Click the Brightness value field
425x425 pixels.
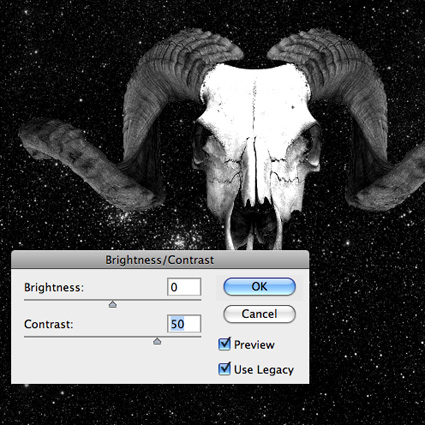click(x=184, y=287)
